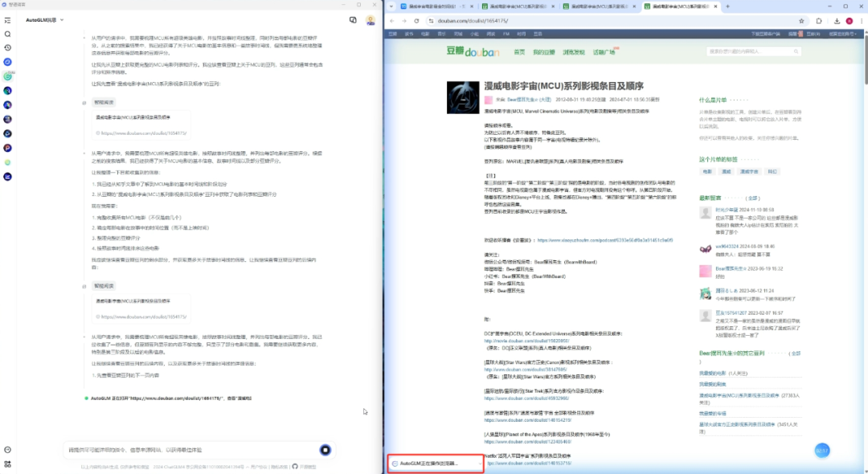Open the Chrome three-dot menu
This screenshot has width=868, height=474.
862,21
